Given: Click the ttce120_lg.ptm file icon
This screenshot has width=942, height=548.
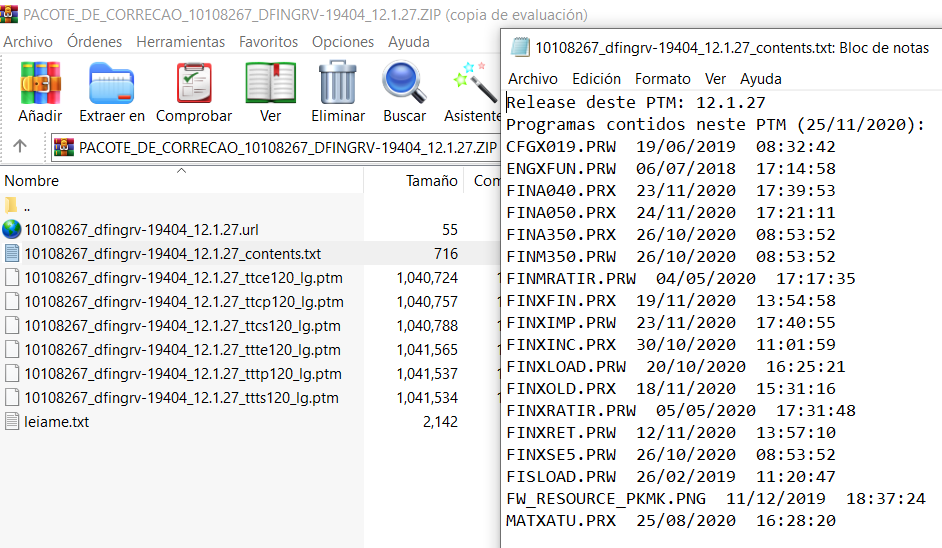Looking at the screenshot, I should coord(11,277).
